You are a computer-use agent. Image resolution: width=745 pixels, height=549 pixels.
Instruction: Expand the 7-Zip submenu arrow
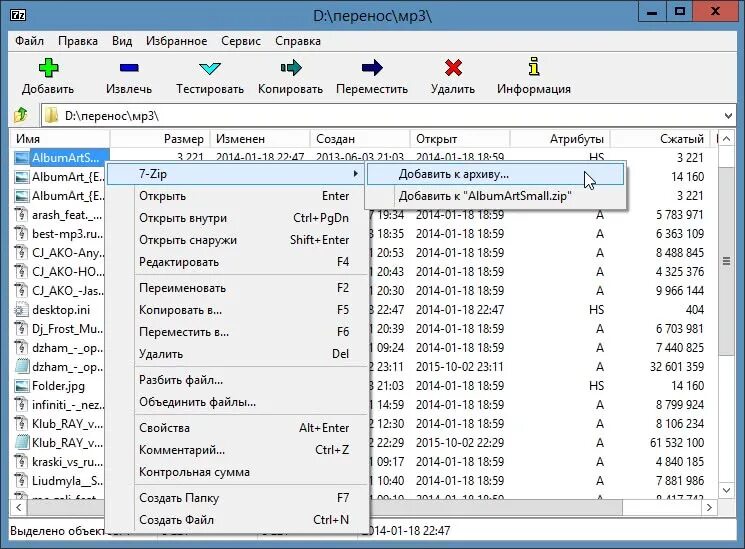coord(355,174)
